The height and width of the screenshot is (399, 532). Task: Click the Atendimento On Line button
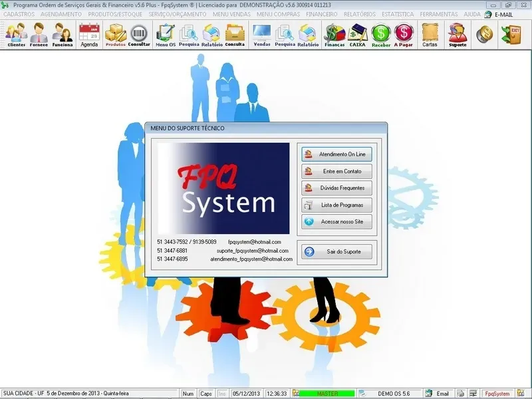(x=336, y=154)
